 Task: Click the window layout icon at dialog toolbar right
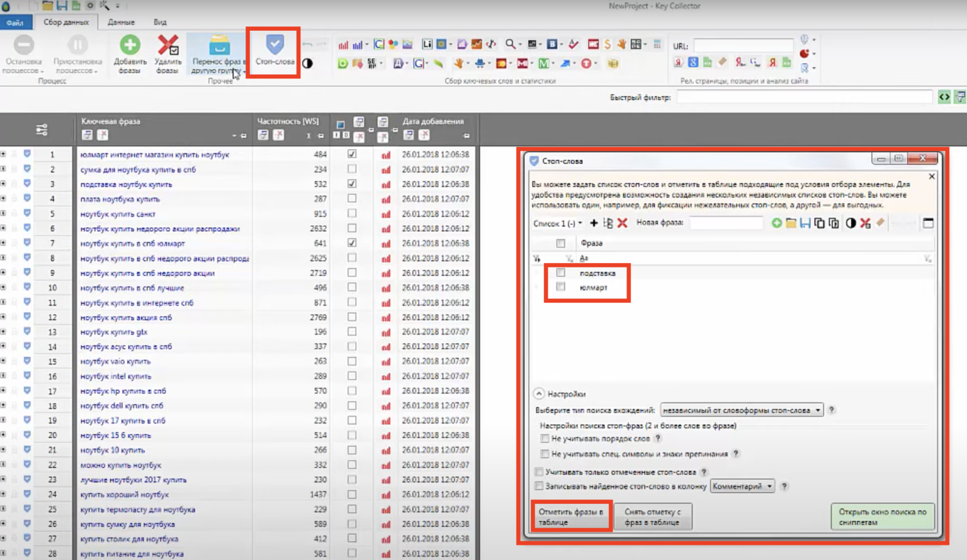point(928,223)
